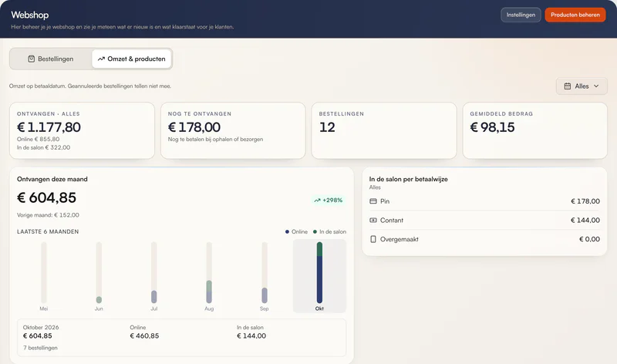
Task: Click the In de salon € 144,00 summary value
Action: [x=251, y=335]
